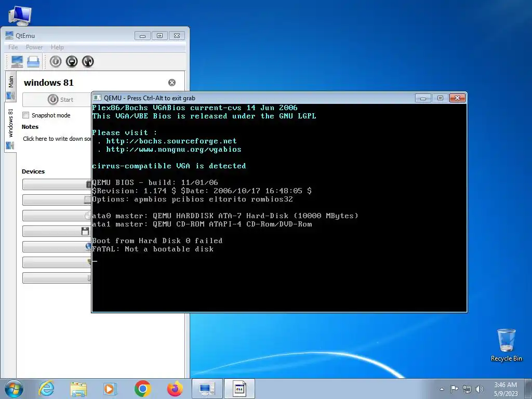532x399 pixels.
Task: Expand the CD-ROM disc device section
Action: point(57,216)
